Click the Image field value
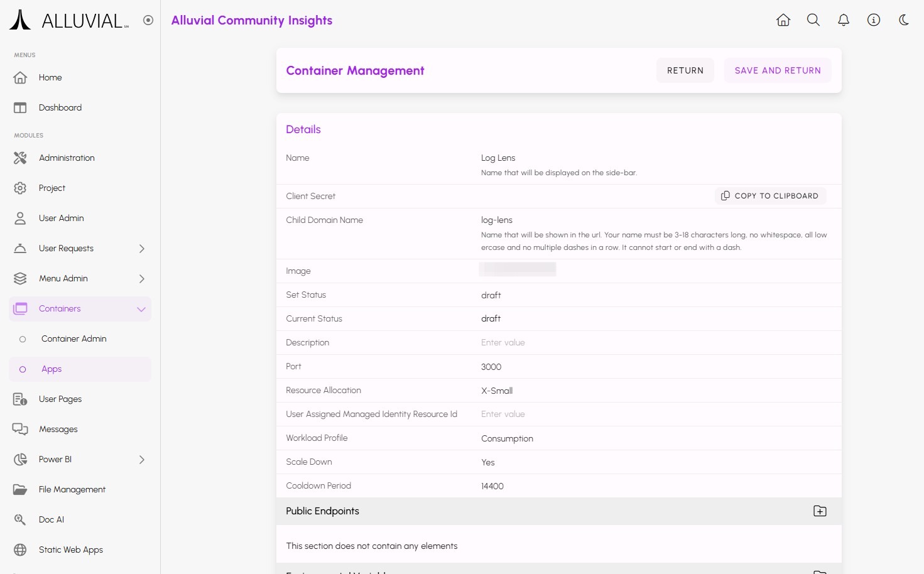This screenshot has height=574, width=924. [518, 269]
